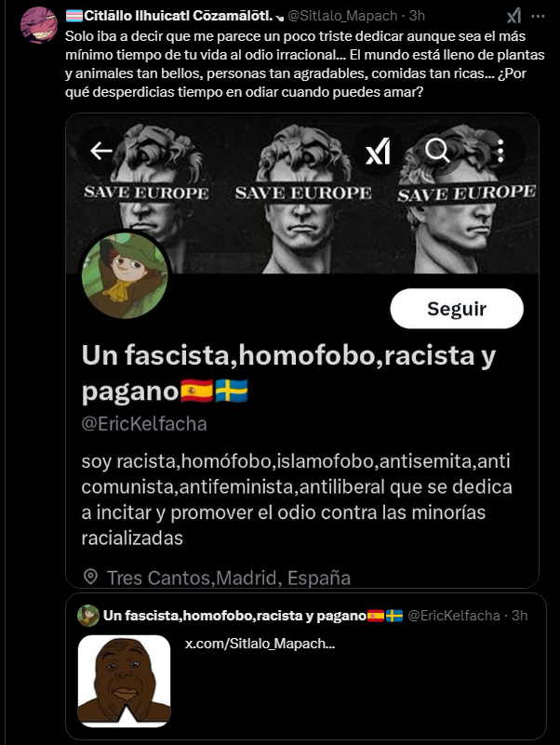Open the vertical three-dot menu on the banner
The image size is (560, 745).
(500, 151)
